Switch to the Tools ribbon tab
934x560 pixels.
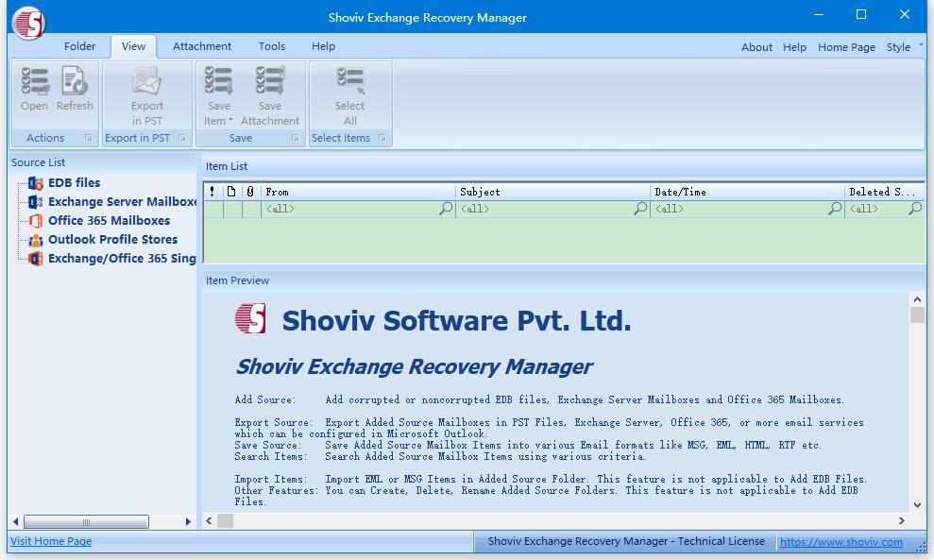pyautogui.click(x=272, y=46)
